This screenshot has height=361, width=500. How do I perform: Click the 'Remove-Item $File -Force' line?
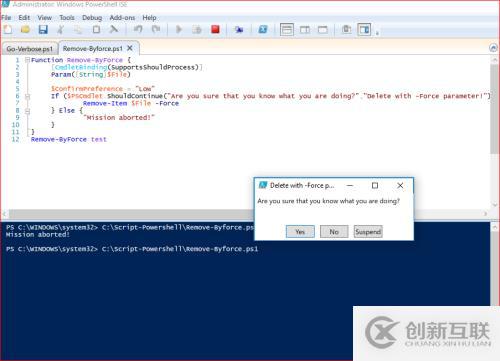coord(131,103)
